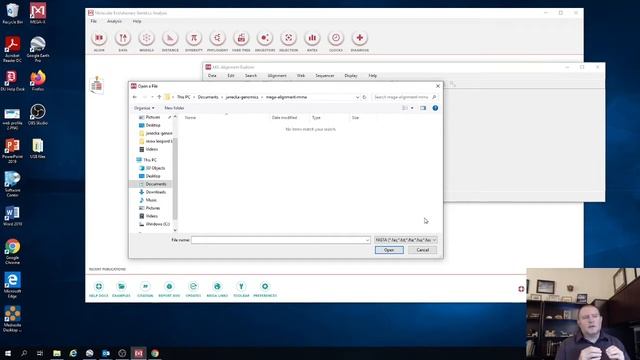Open the Distance tool in MEGA toolbar
The height and width of the screenshot is (360, 640).
coord(170,41)
